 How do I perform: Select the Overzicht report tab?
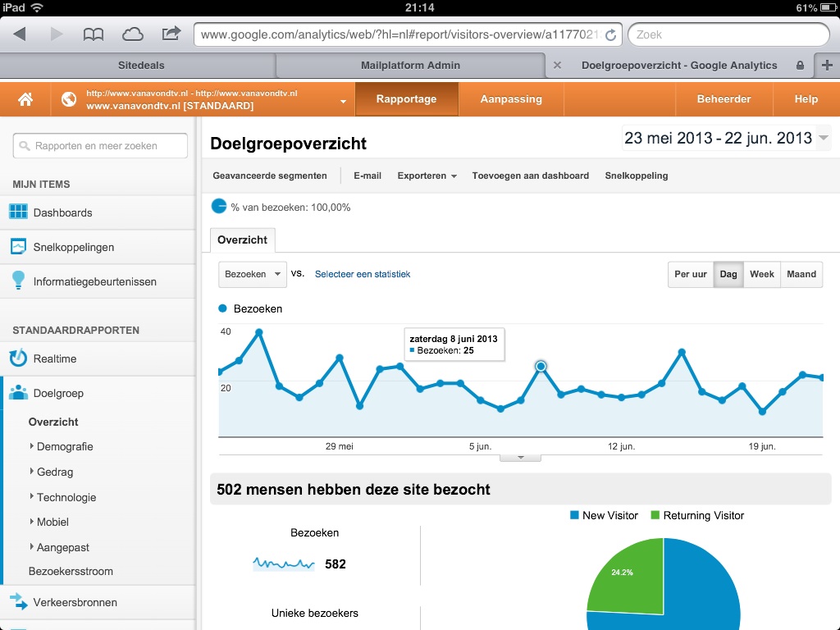[x=242, y=240]
